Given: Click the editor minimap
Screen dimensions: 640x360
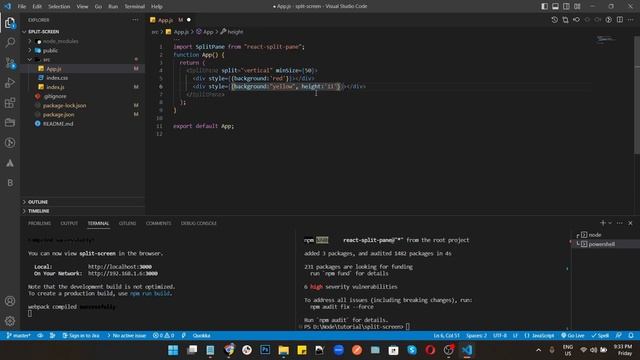Looking at the screenshot, I should tap(605, 39).
